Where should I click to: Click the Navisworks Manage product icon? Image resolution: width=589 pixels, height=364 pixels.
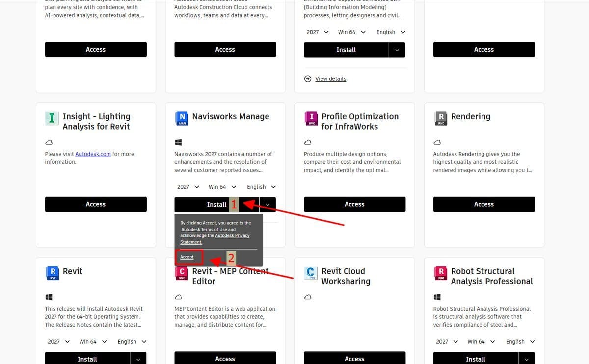182,118
